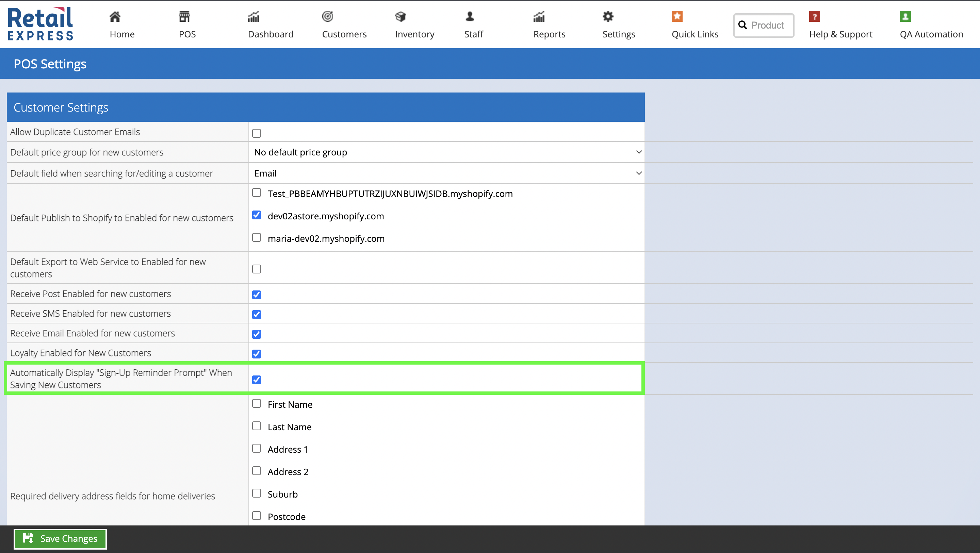The width and height of the screenshot is (980, 553).
Task: Open the Home menu
Action: click(x=122, y=34)
